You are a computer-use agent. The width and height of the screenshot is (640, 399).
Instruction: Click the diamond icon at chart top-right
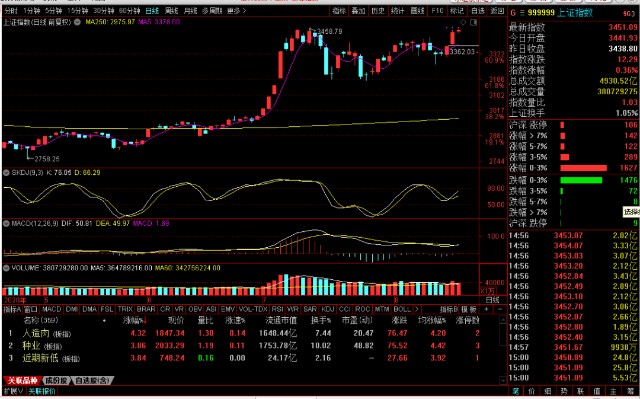pyautogui.click(x=463, y=22)
